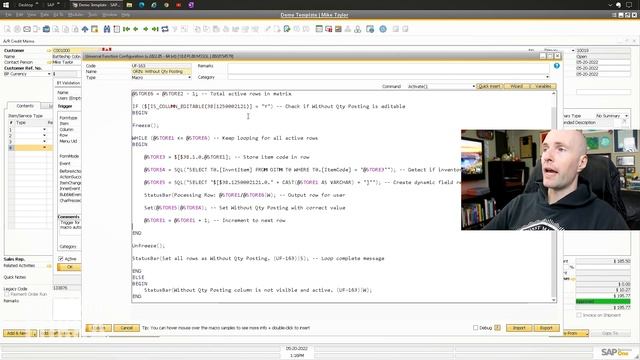Open the View menu
Viewport: 640px width, 360px height.
pos(31,15)
